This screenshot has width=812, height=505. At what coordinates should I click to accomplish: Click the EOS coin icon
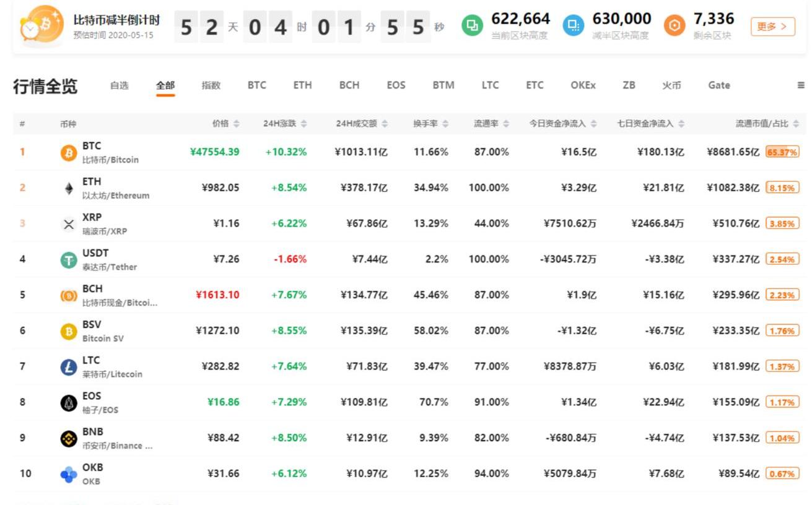click(x=69, y=404)
